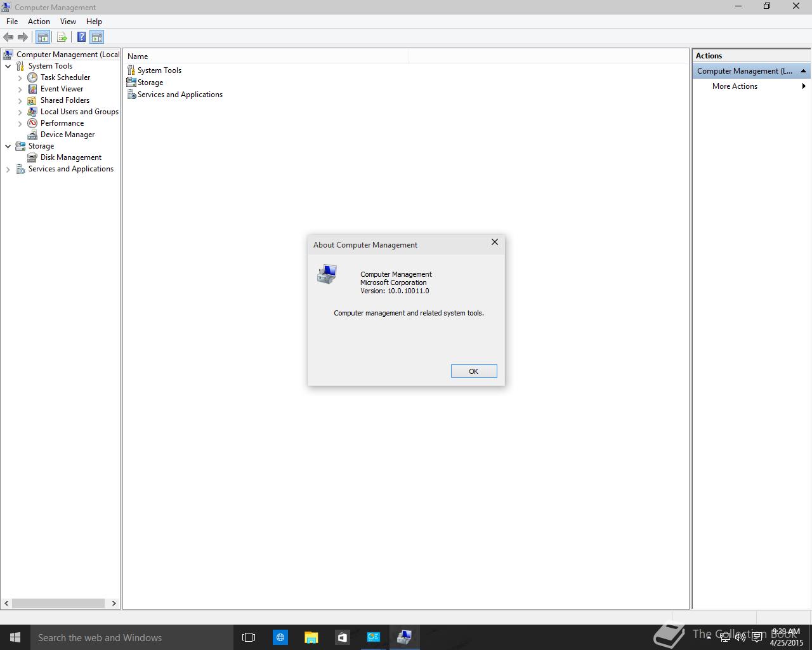Image resolution: width=812 pixels, height=650 pixels.
Task: Expand the Event Viewer tree node
Action: [20, 89]
